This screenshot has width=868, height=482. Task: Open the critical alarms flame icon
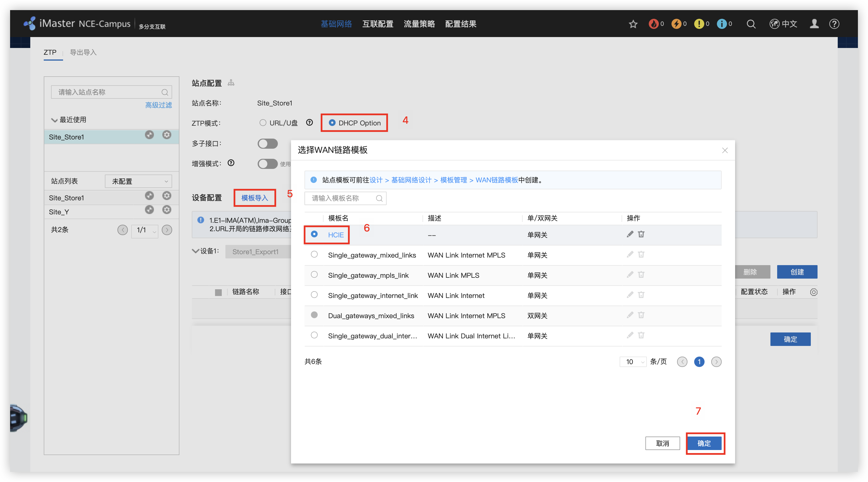click(653, 24)
